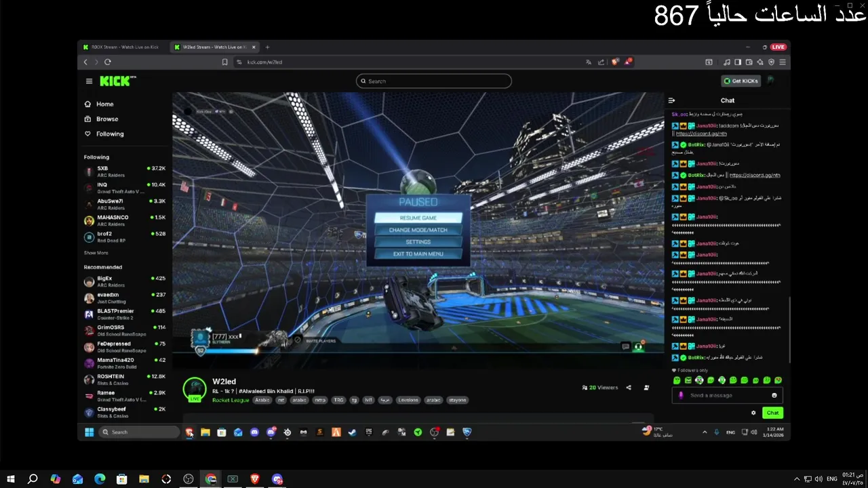Go to Home in Kick sidebar
The height and width of the screenshot is (488, 868).
(99, 104)
